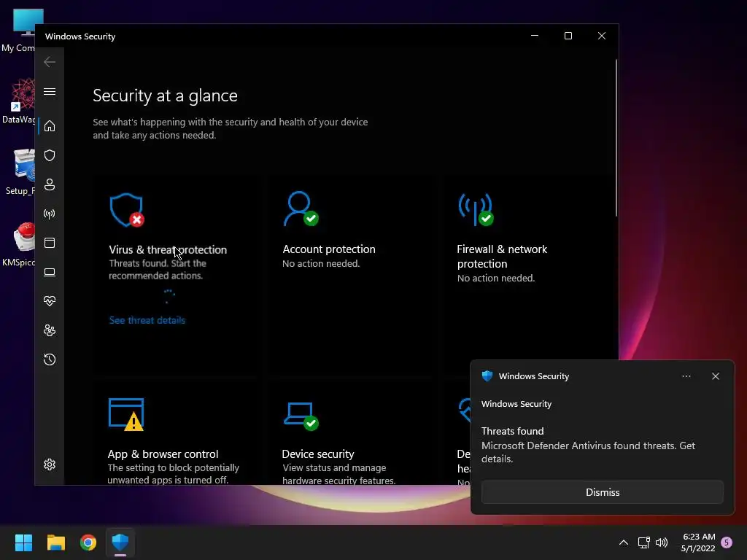747x560 pixels.
Task: Open Settings gear in Windows Security sidebar
Action: (50, 464)
